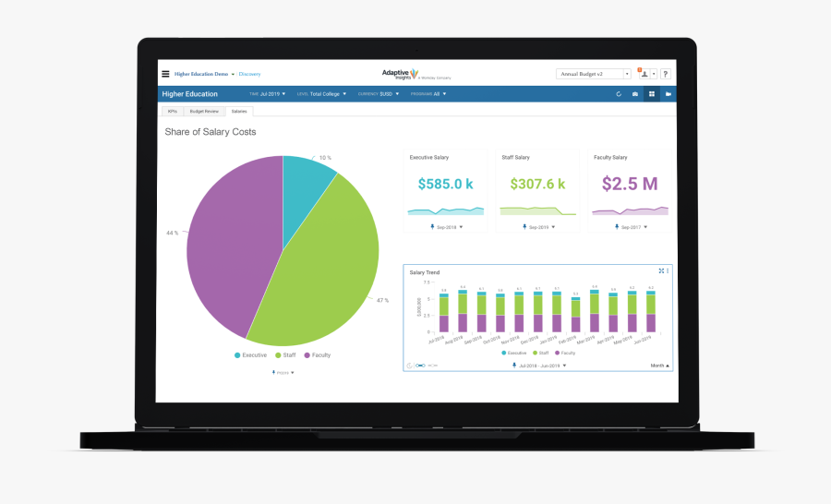The width and height of the screenshot is (831, 504).
Task: Open the hamburger navigation menu
Action: coord(165,74)
